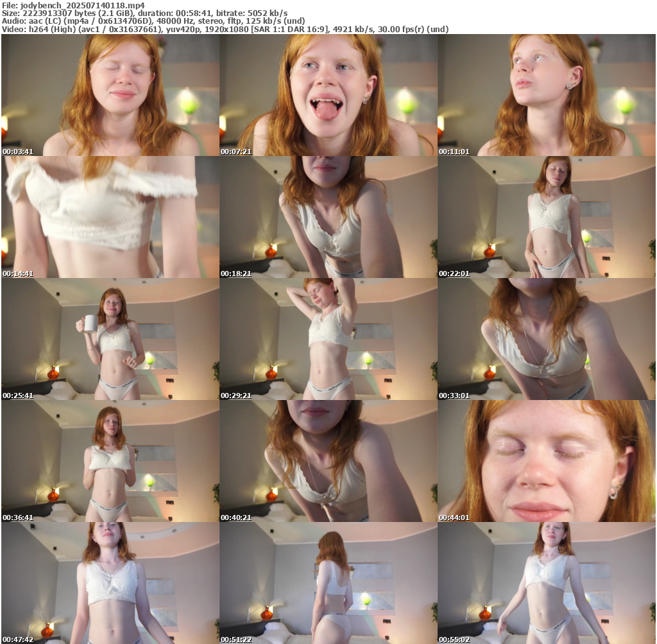Click the last thumbnail at 00:55:02

tap(547, 583)
